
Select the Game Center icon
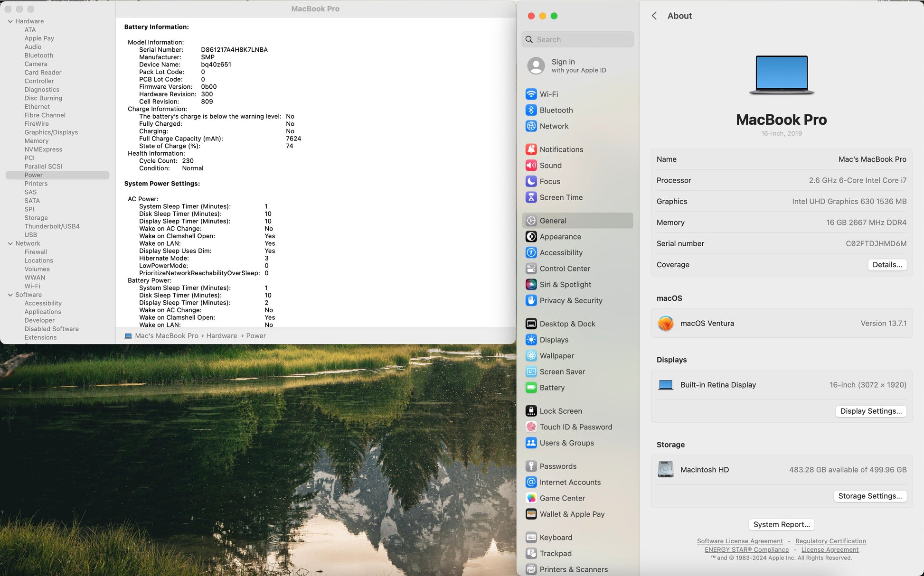pyautogui.click(x=531, y=498)
